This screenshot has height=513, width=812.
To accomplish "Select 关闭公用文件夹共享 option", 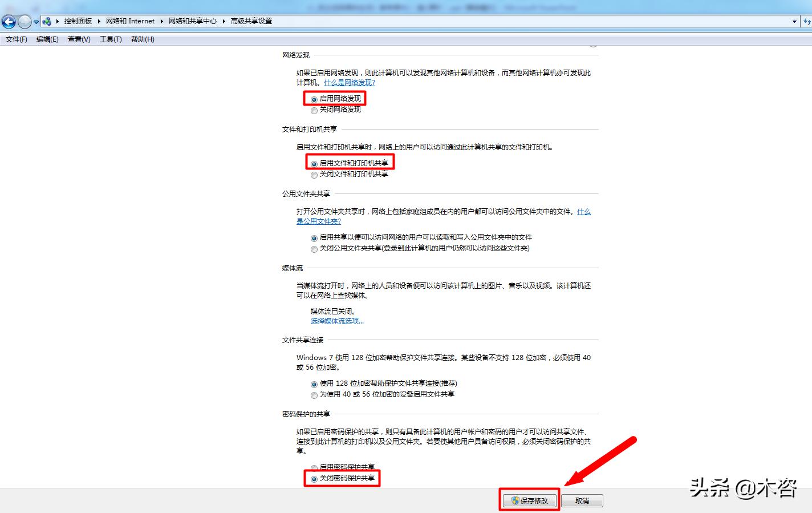I will pos(314,249).
